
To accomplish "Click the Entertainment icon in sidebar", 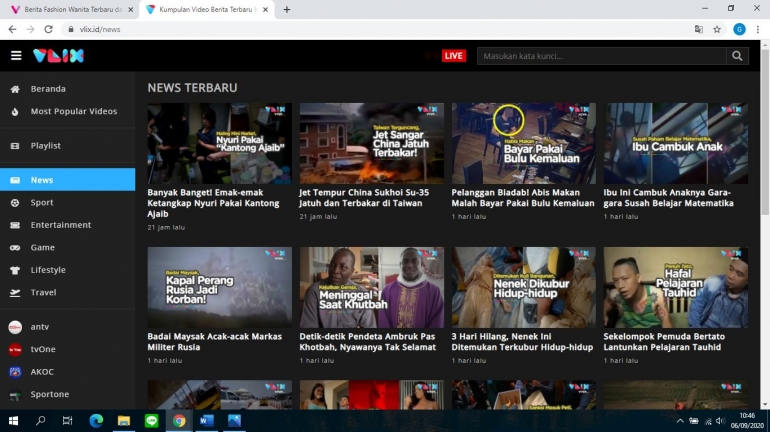I will [x=15, y=225].
